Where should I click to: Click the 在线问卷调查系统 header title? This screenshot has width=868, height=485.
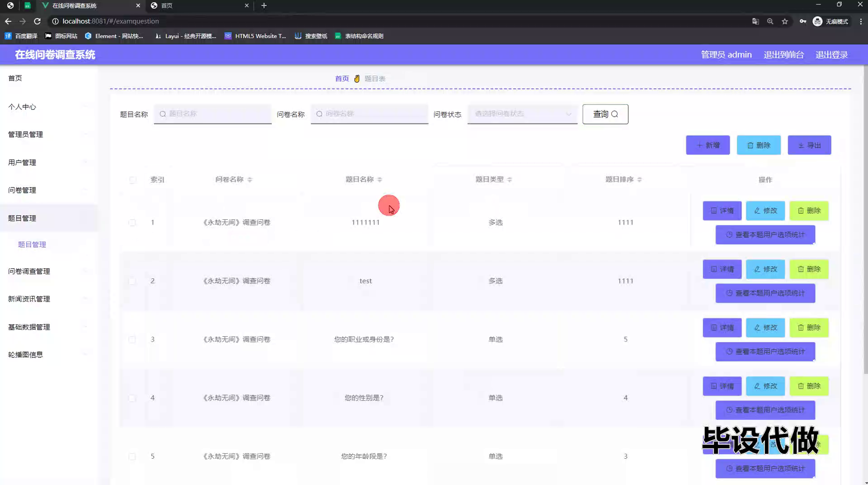[55, 55]
